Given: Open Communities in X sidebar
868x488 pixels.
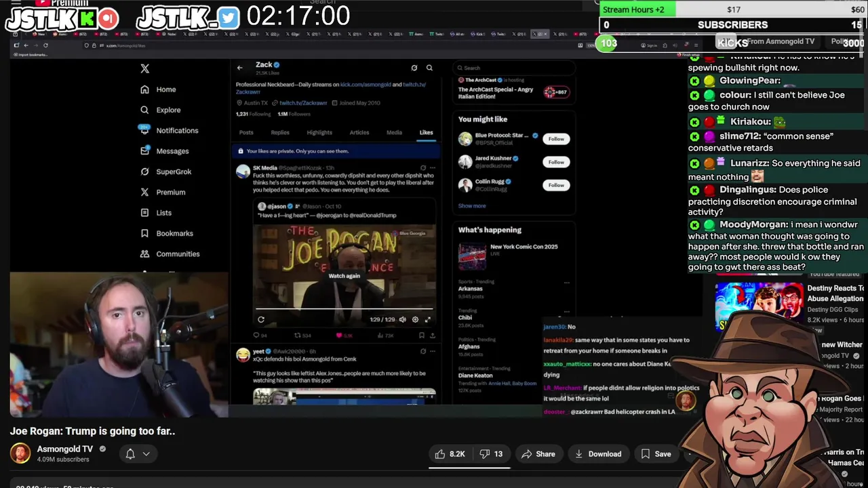Looking at the screenshot, I should coord(170,253).
